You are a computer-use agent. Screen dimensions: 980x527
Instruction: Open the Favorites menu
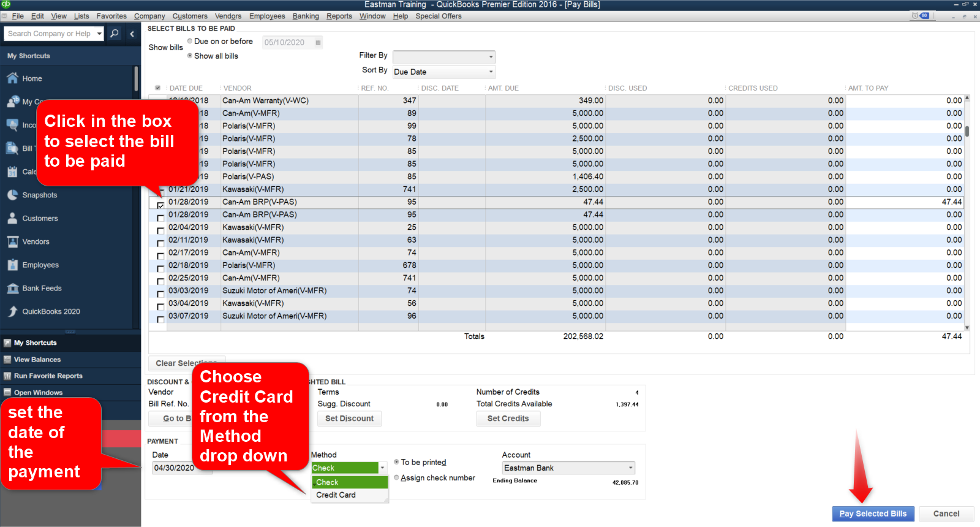(x=111, y=16)
